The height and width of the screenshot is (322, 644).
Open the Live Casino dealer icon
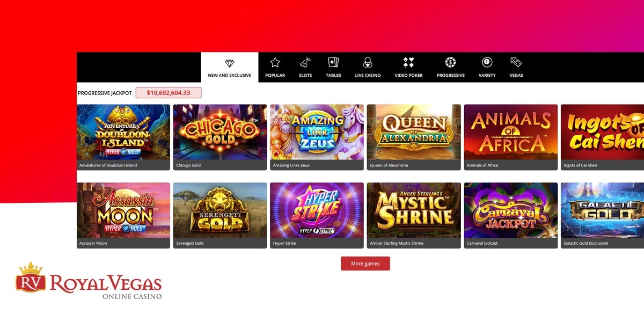[368, 62]
